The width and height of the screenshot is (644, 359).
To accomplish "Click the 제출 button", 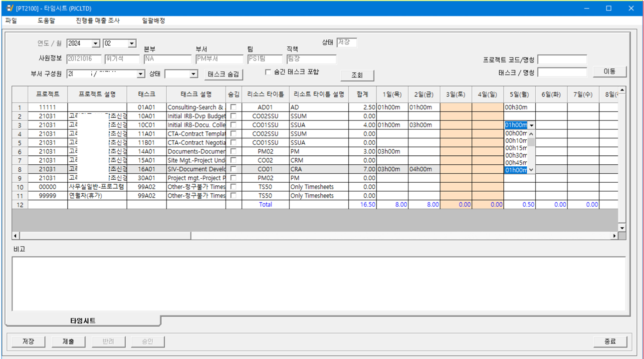I will coord(69,342).
